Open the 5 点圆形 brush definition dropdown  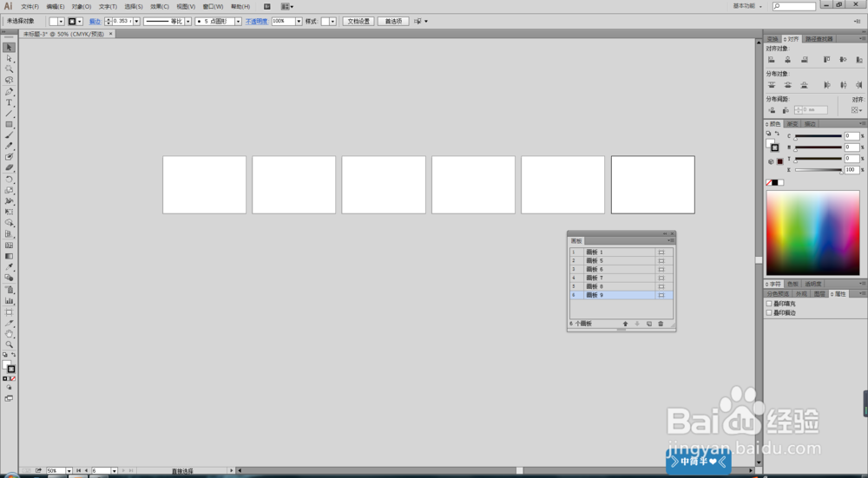[x=238, y=22]
